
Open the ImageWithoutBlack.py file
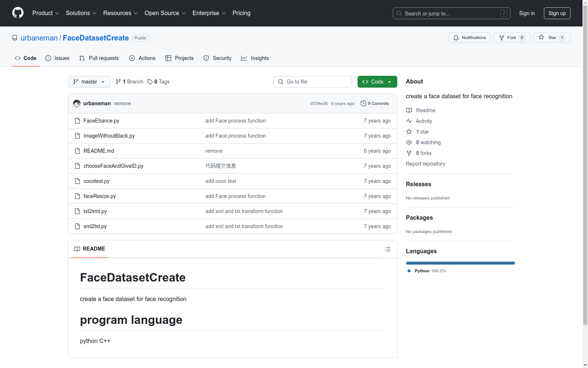(109, 136)
